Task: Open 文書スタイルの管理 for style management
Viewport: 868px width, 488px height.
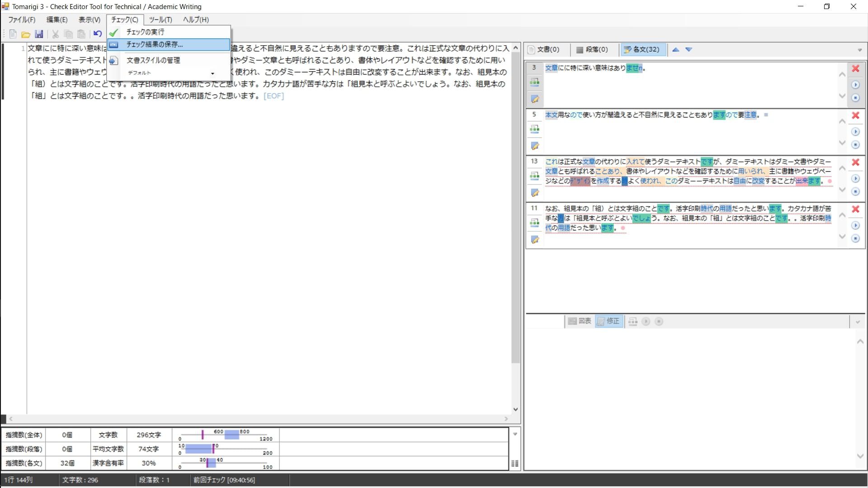Action: click(x=153, y=60)
